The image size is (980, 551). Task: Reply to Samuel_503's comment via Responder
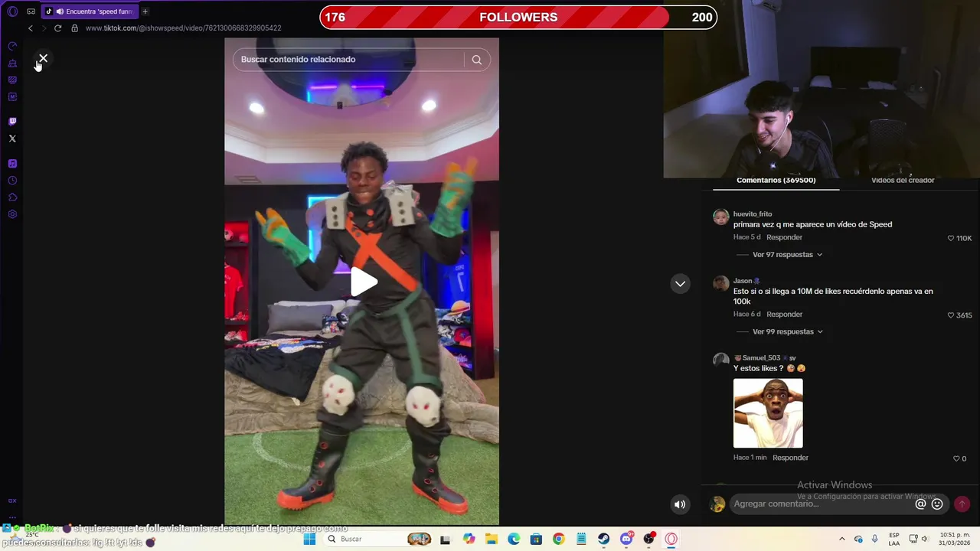(x=790, y=458)
